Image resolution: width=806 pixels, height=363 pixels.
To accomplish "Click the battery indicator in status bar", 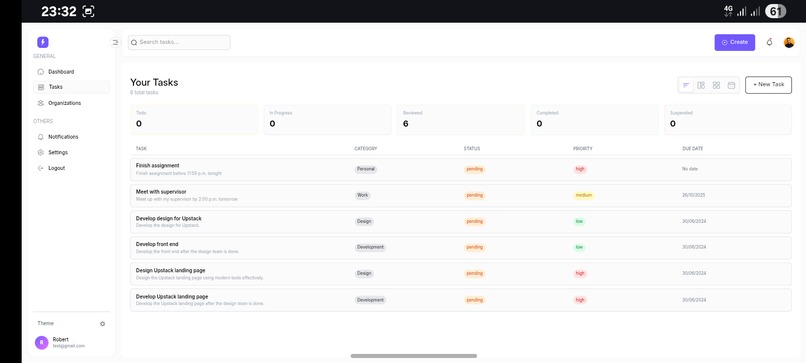I will [x=776, y=11].
